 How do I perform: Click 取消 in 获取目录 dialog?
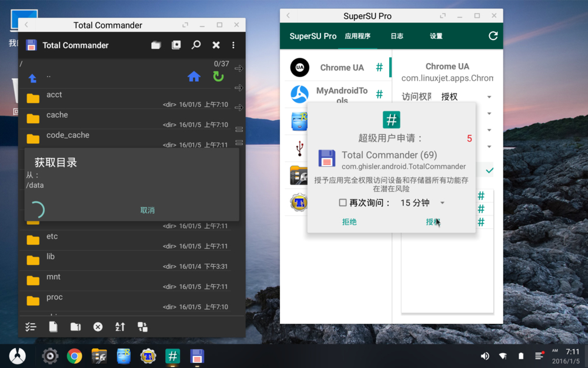pyautogui.click(x=148, y=210)
